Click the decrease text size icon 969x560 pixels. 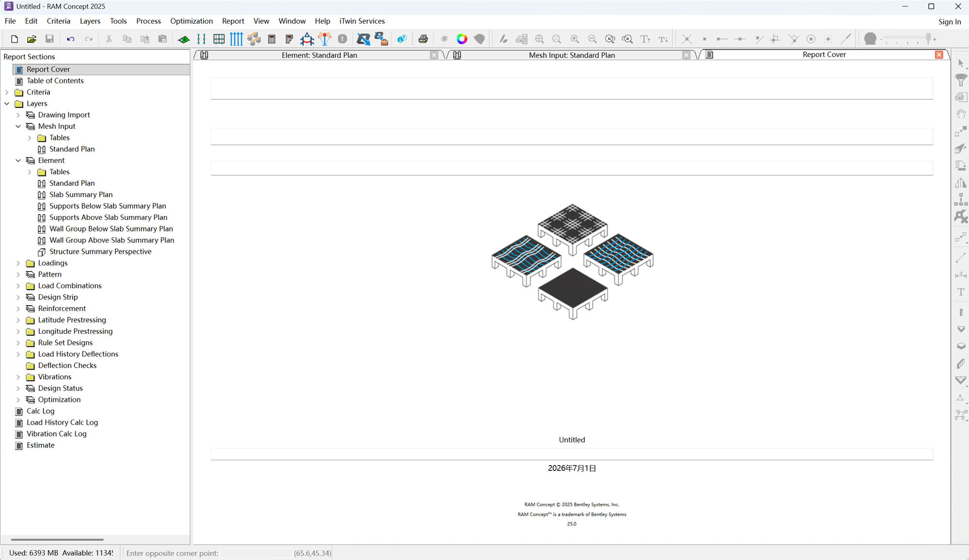coord(663,39)
